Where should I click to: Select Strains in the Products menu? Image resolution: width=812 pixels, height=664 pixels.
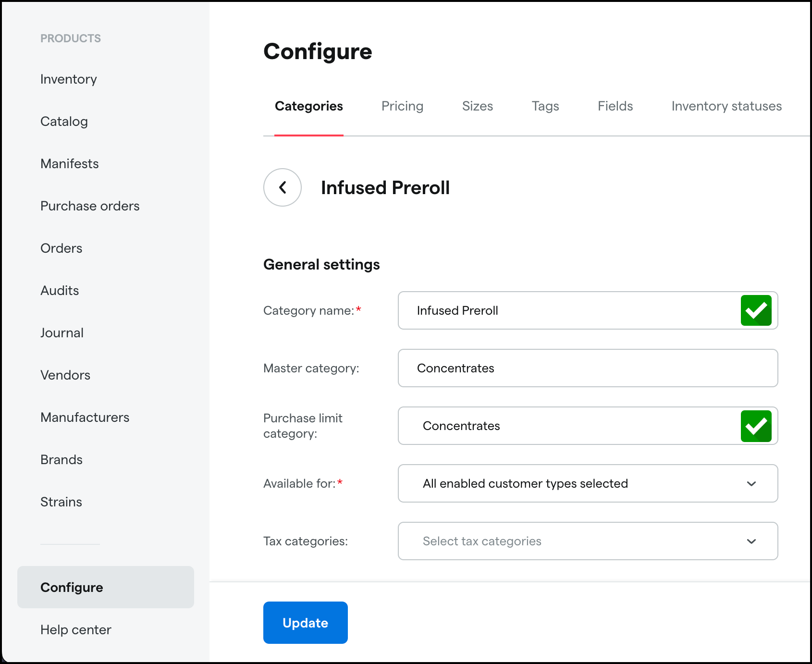(61, 502)
